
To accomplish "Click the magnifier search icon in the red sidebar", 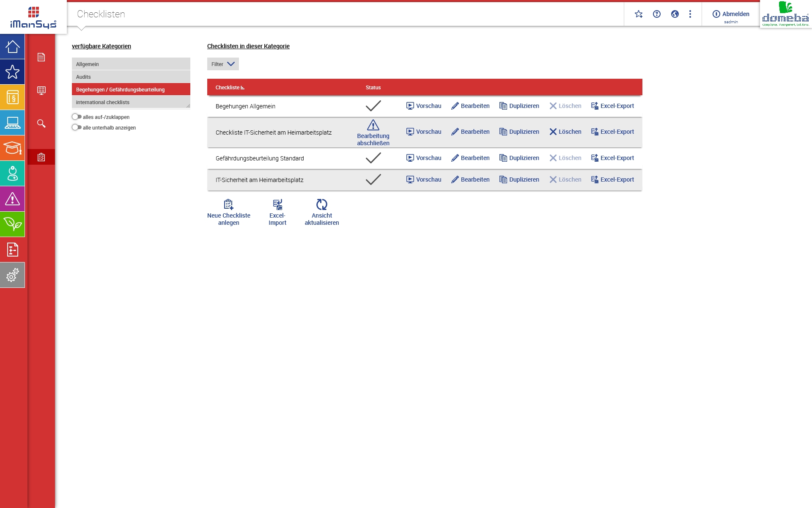I will click(x=41, y=124).
